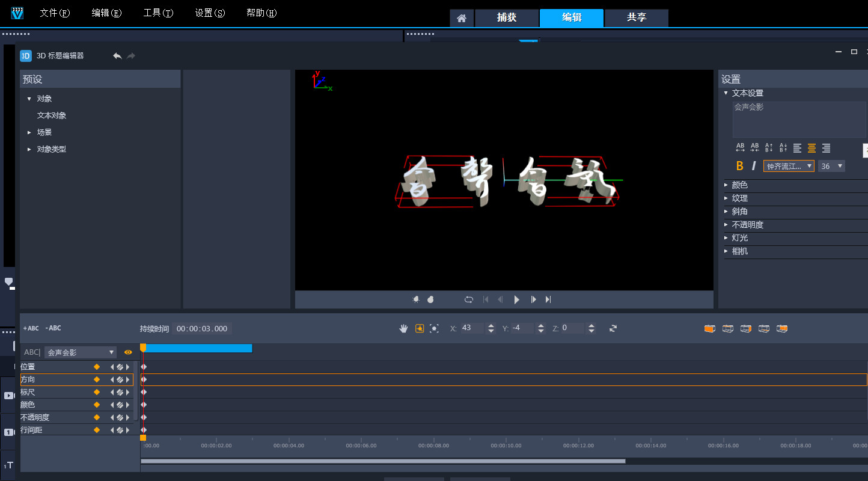Play the 3D title preview
Viewport: 868px width, 481px height.
point(516,299)
